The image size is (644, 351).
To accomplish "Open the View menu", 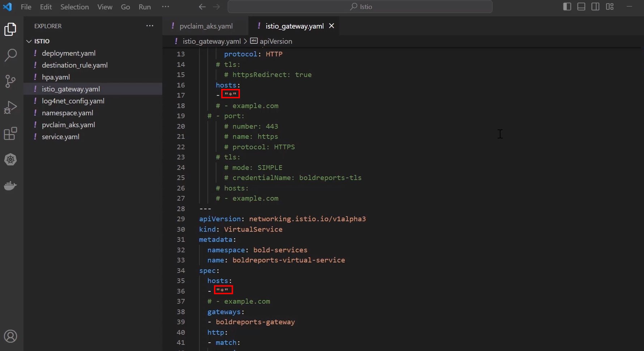I will pyautogui.click(x=105, y=7).
